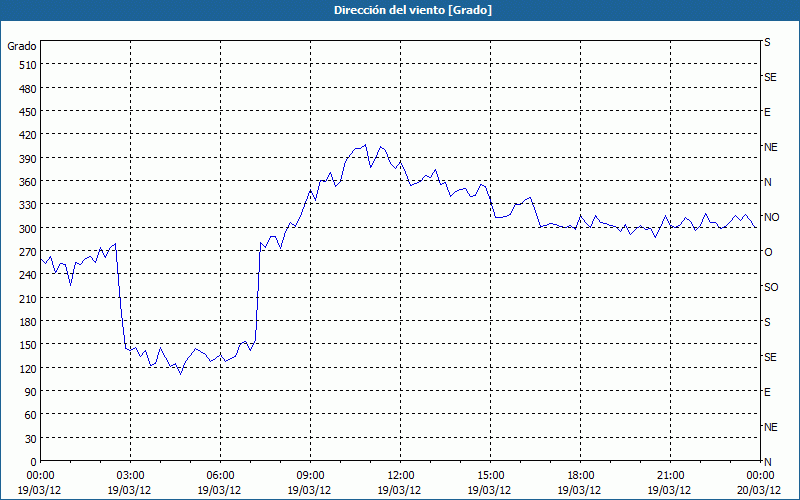Select the 450 y-axis tick label
Viewport: 800px width, 500px height.
29,112
